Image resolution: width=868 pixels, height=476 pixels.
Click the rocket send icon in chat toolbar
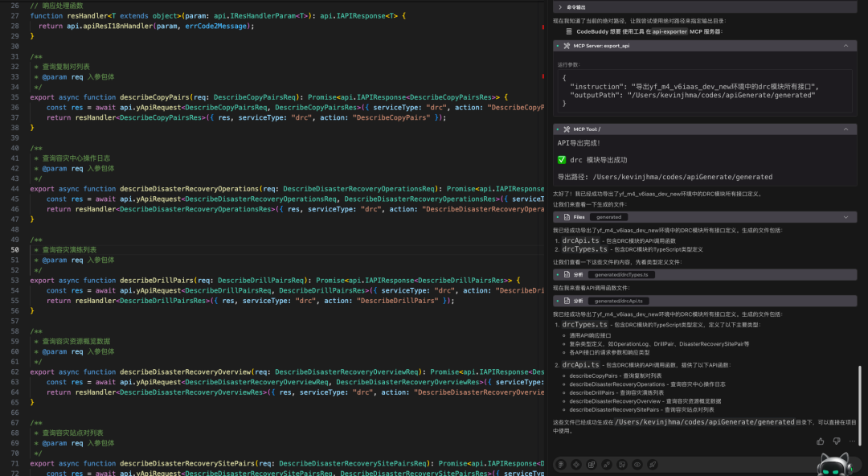(653, 464)
